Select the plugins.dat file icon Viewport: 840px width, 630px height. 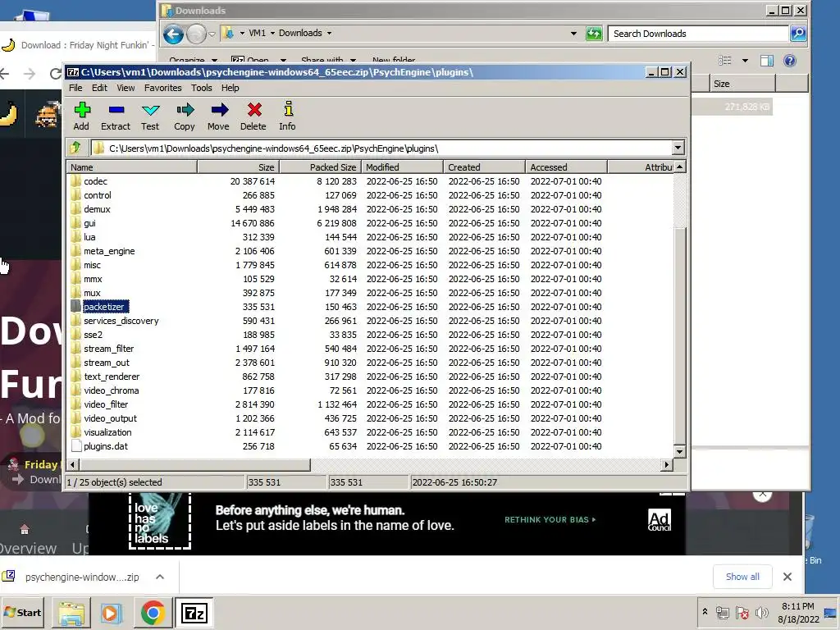click(75, 445)
